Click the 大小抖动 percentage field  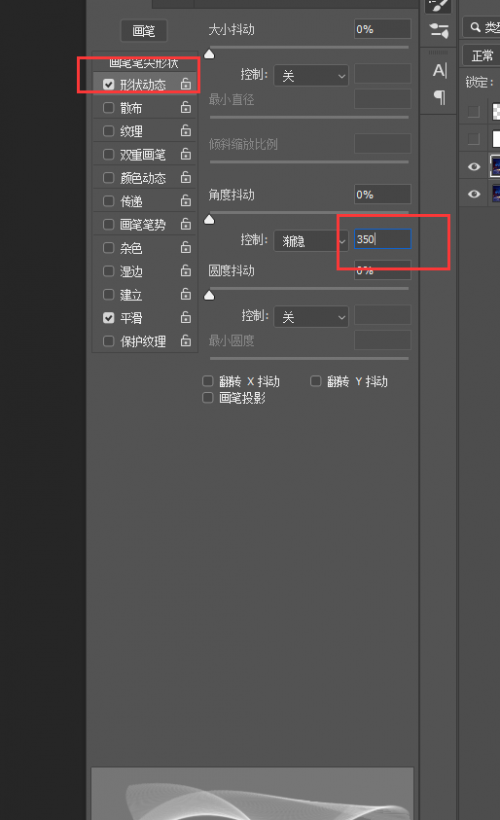click(x=382, y=29)
